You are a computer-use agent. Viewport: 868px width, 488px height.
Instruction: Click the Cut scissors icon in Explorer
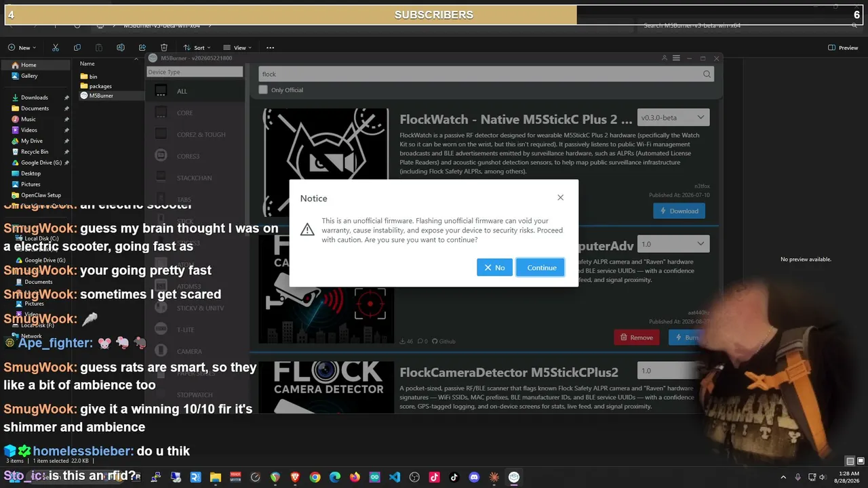coord(56,47)
